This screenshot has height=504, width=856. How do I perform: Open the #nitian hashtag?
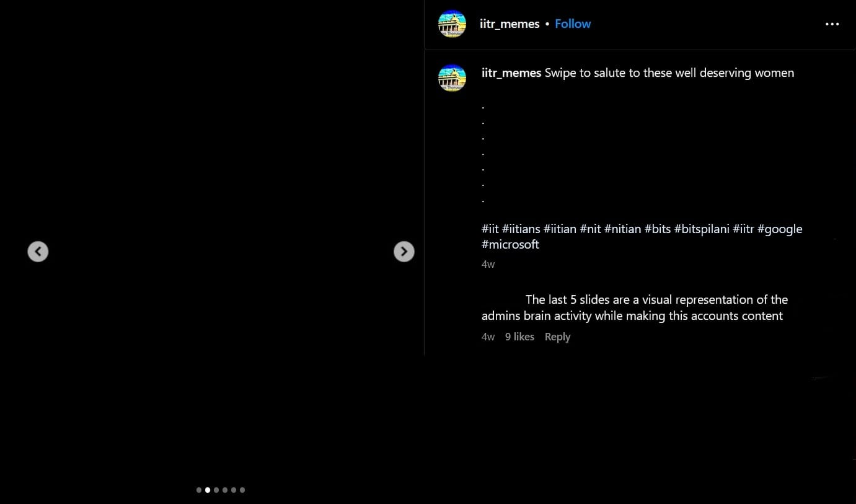pos(622,229)
